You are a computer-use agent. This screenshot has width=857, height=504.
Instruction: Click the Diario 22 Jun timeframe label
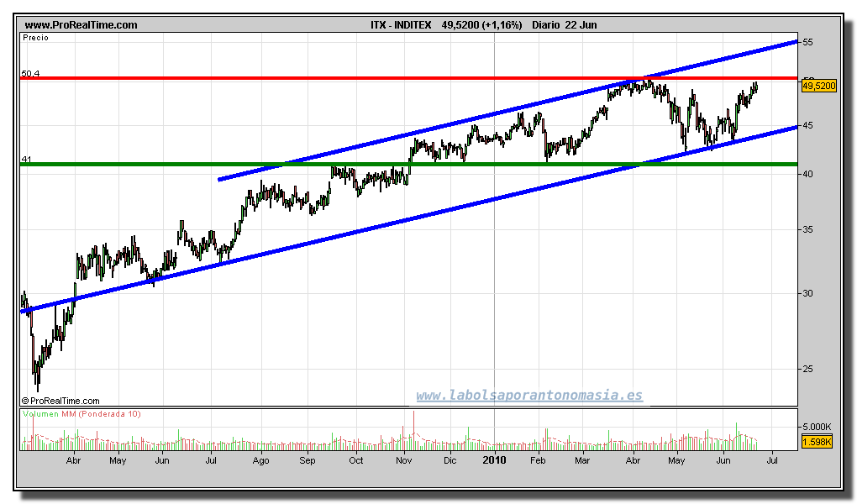(x=565, y=25)
